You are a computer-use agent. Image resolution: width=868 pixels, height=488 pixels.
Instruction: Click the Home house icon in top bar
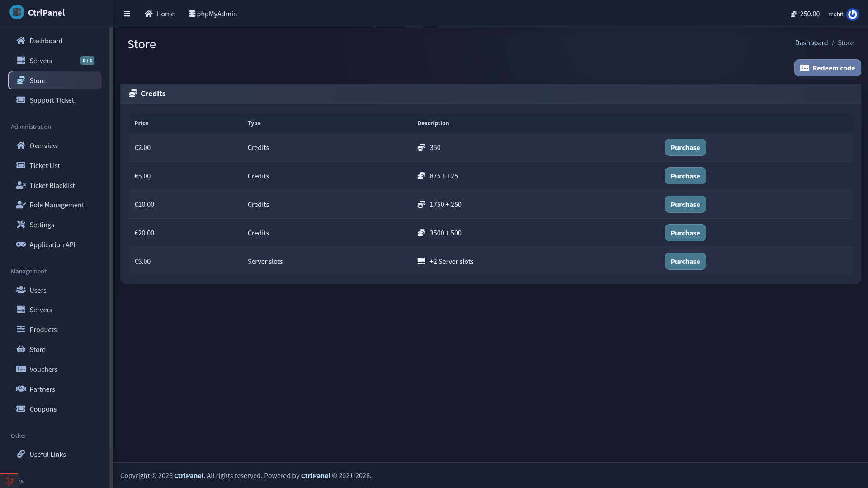149,14
